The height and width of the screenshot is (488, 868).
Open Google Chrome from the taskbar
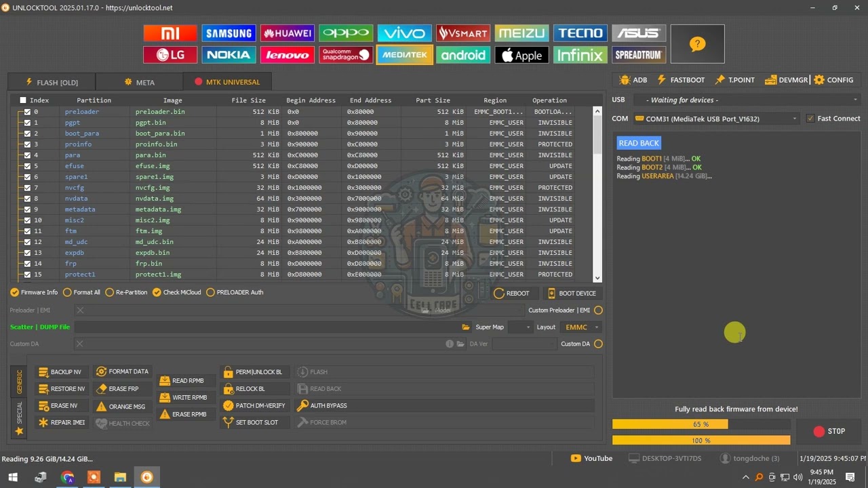click(x=67, y=477)
